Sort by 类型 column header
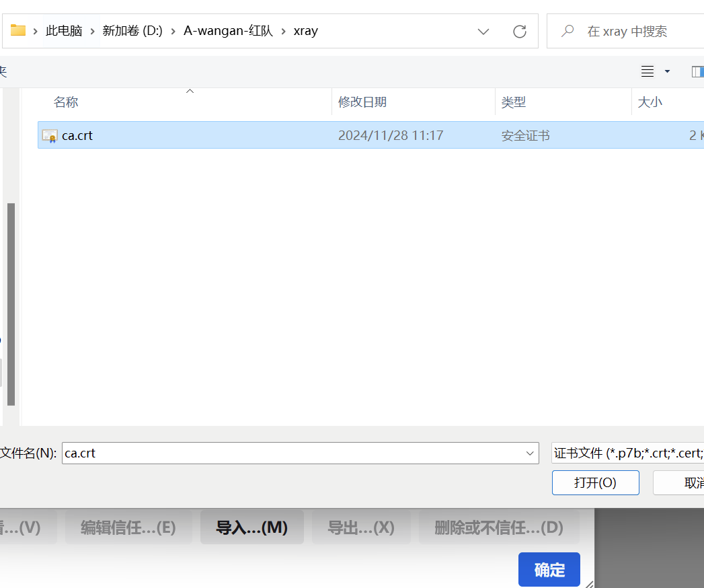The image size is (704, 588). coord(513,102)
